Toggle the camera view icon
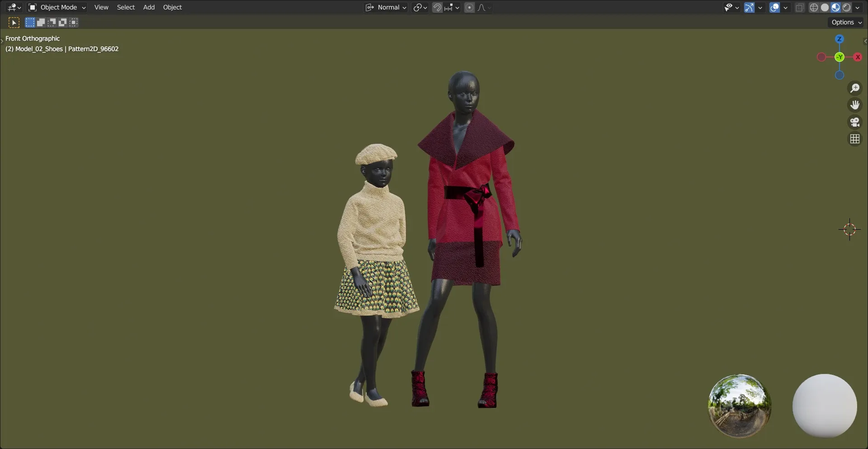The width and height of the screenshot is (868, 449). point(854,122)
